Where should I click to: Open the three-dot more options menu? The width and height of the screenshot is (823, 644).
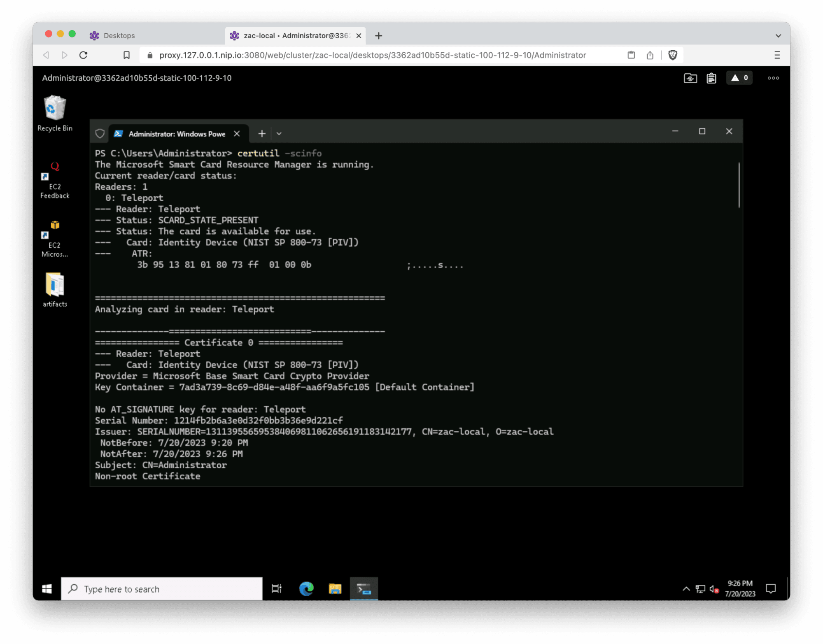tap(773, 78)
